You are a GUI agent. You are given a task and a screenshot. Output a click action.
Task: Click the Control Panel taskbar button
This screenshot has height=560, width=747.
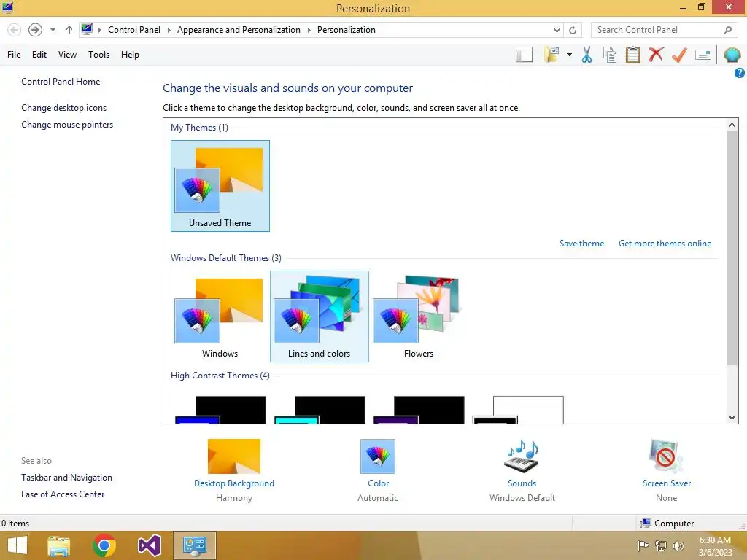(x=194, y=545)
